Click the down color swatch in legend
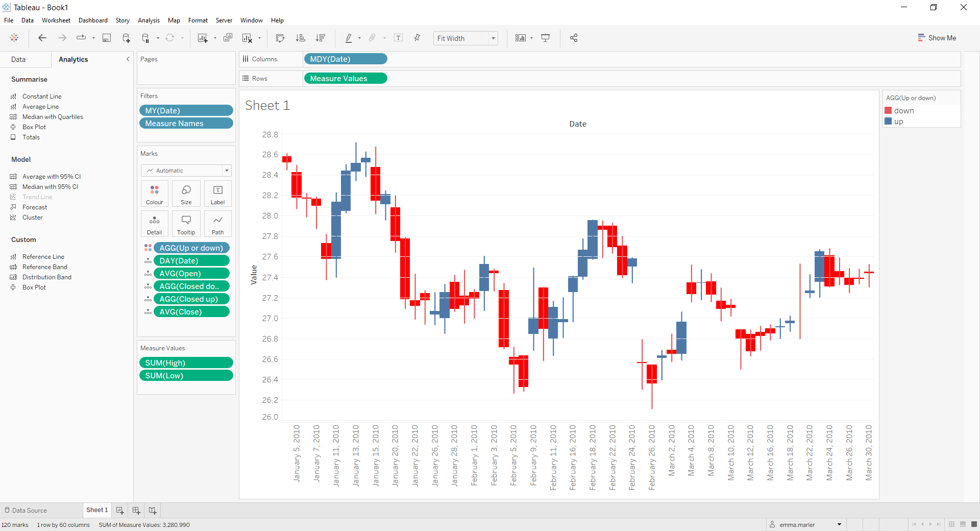The image size is (980, 531). coord(889,110)
